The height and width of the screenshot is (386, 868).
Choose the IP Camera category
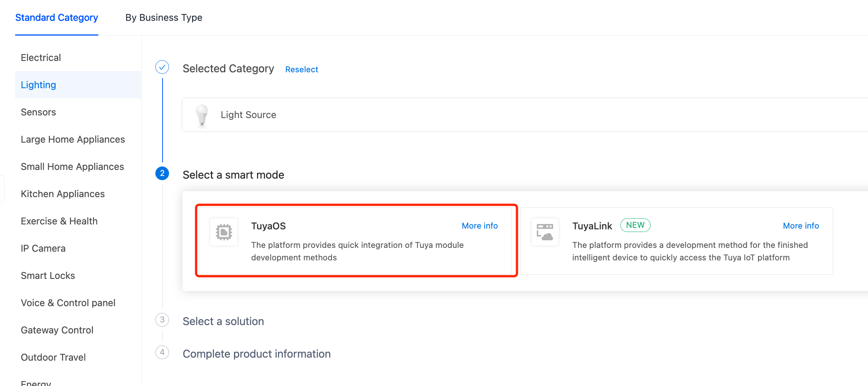(78, 248)
